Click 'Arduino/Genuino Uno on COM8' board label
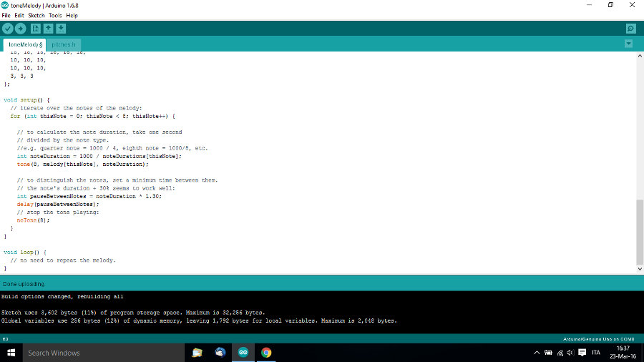The height and width of the screenshot is (362, 644). click(598, 339)
